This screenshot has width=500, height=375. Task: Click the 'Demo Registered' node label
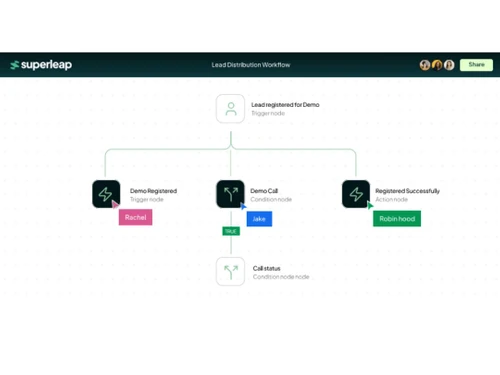click(x=153, y=191)
